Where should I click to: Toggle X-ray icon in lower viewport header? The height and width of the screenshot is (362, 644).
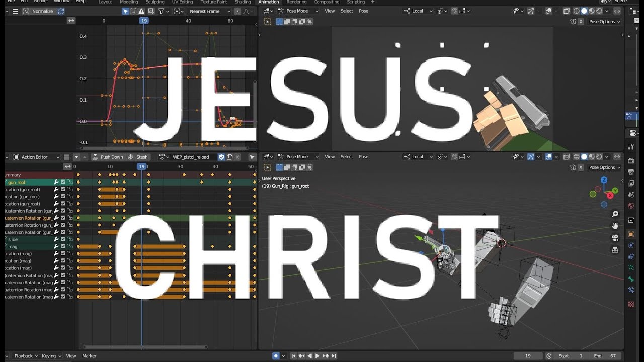click(x=567, y=157)
